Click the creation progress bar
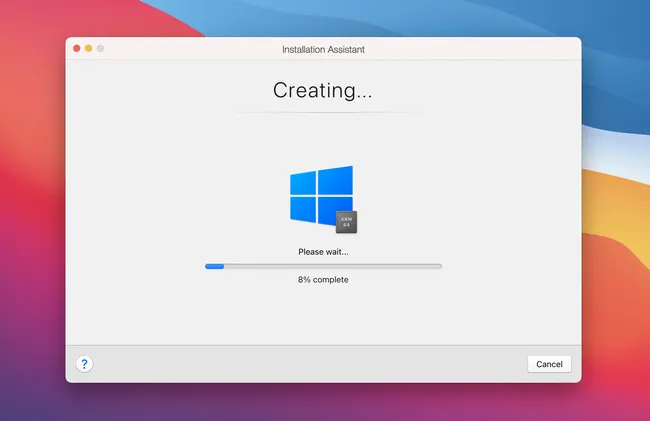 [323, 266]
